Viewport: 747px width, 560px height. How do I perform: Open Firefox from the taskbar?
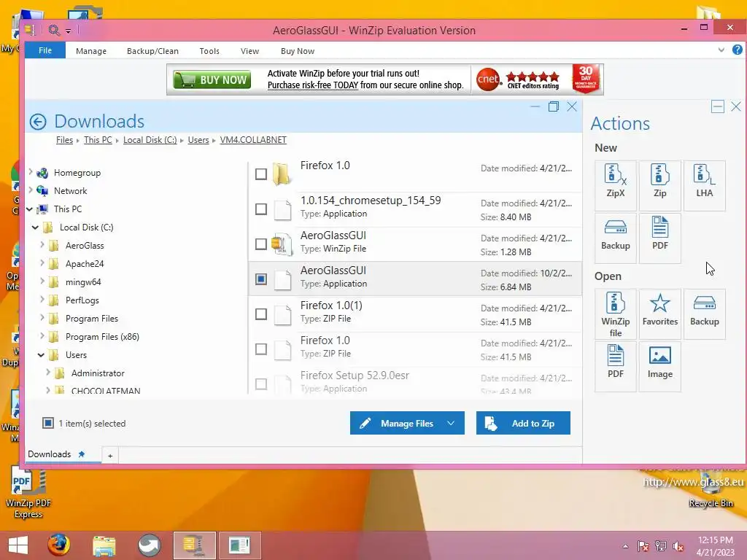tap(58, 545)
